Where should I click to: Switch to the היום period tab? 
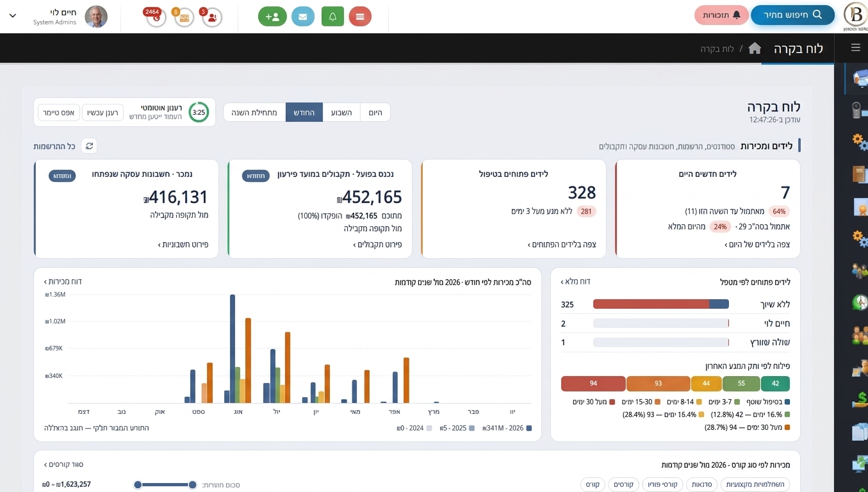click(375, 112)
